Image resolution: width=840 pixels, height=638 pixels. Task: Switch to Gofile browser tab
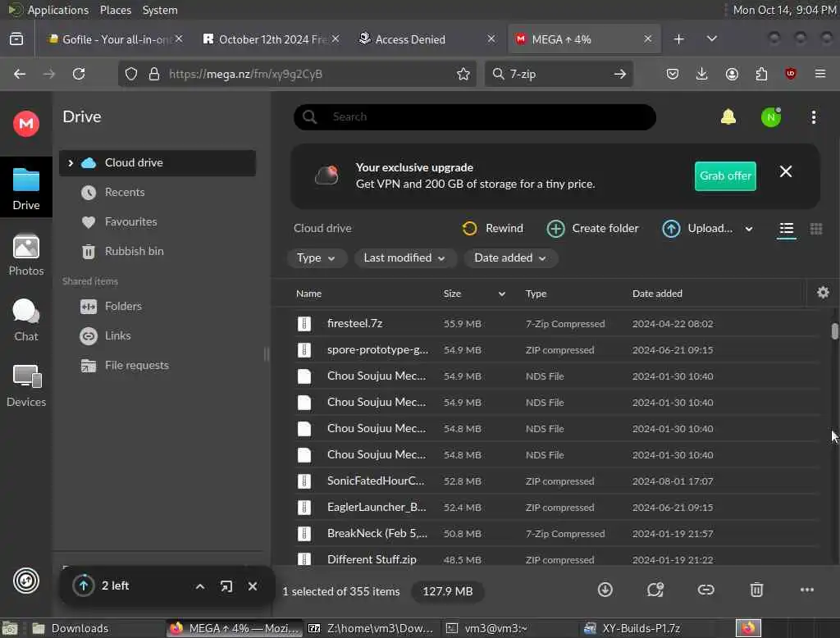point(115,39)
